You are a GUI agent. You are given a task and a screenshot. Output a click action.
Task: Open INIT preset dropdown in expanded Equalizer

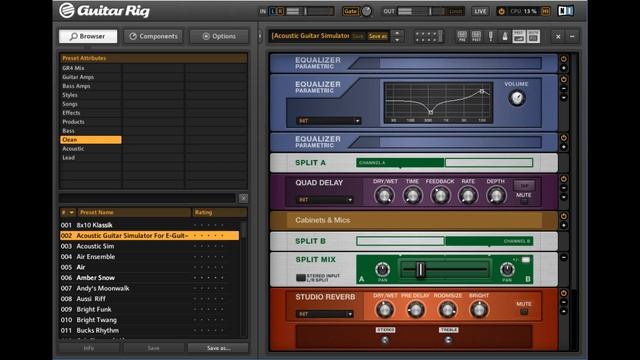tap(329, 121)
